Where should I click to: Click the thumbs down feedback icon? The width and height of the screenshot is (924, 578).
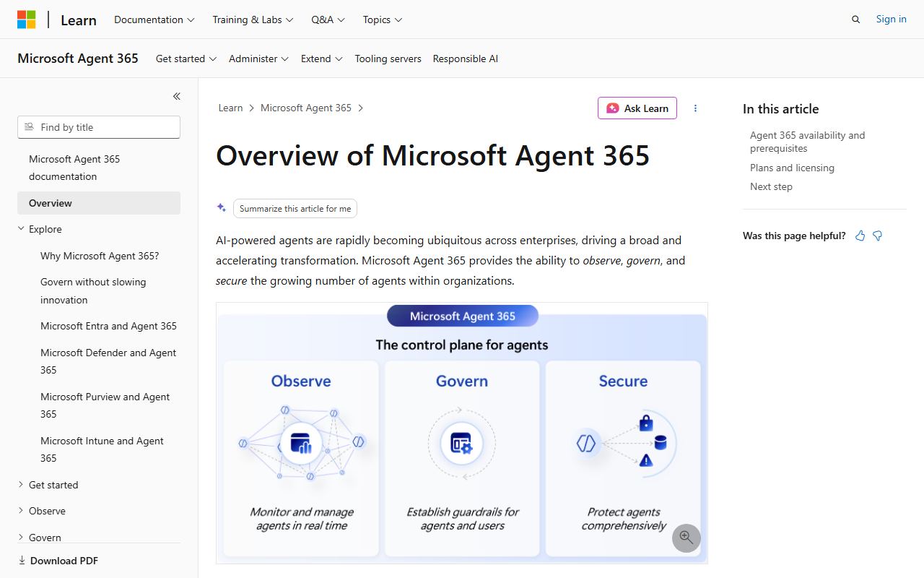point(878,236)
